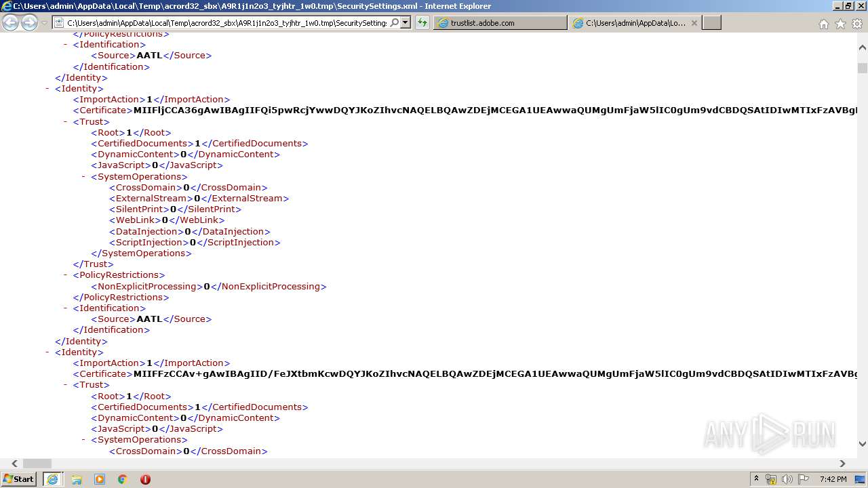Open Windows Explorer folder from taskbar
Image resolution: width=868 pixels, height=488 pixels.
point(77,479)
